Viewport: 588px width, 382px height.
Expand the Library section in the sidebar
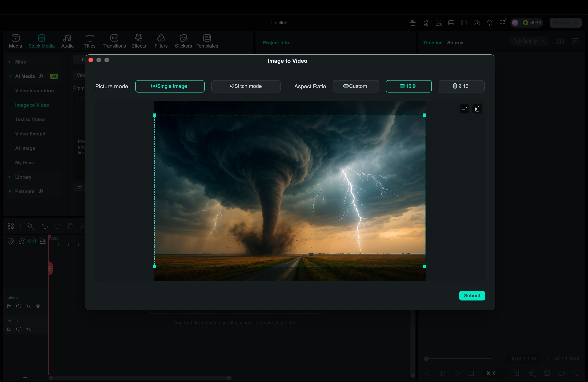tap(23, 177)
